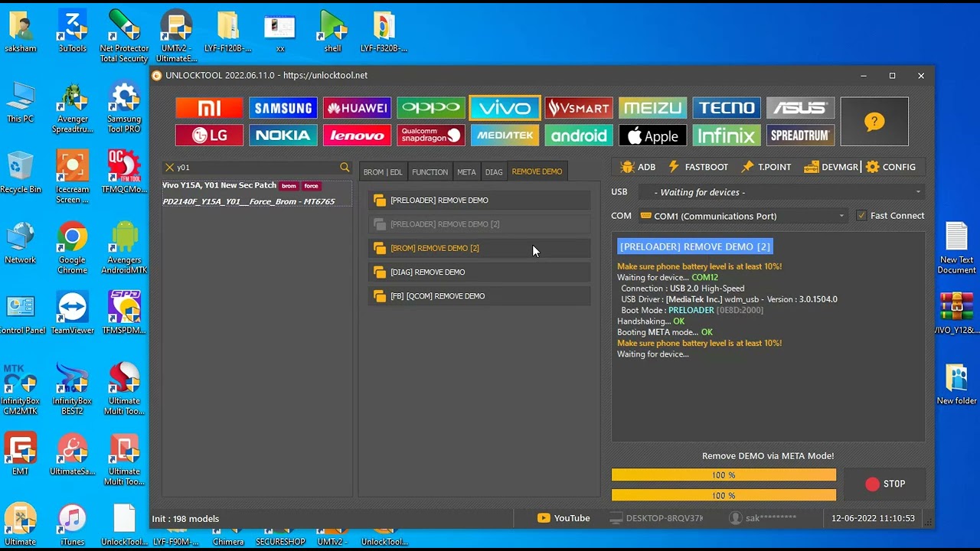The width and height of the screenshot is (980, 551).
Task: Run [PRELOADER] REMOVE DEMO
Action: tap(479, 201)
